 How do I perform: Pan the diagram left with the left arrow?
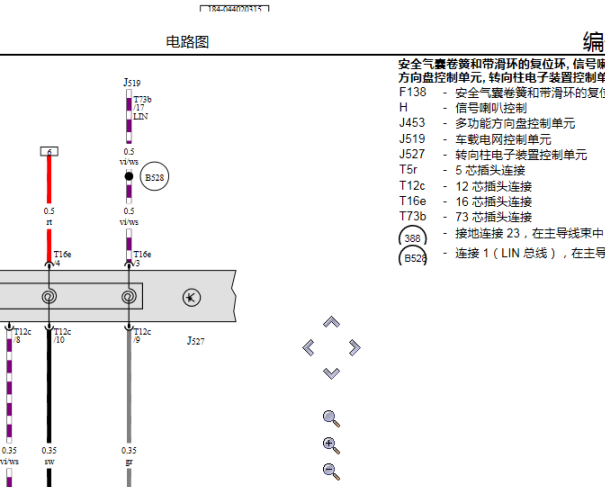pos(308,348)
